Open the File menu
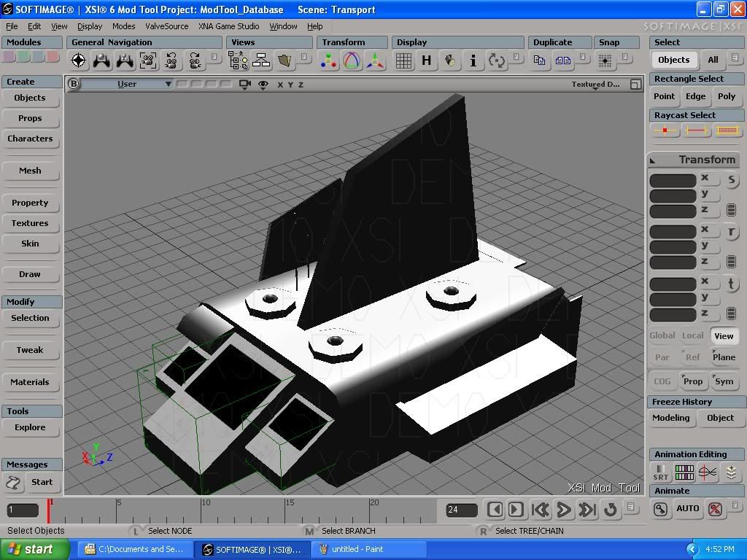Image resolution: width=747 pixels, height=560 pixels. pos(12,26)
